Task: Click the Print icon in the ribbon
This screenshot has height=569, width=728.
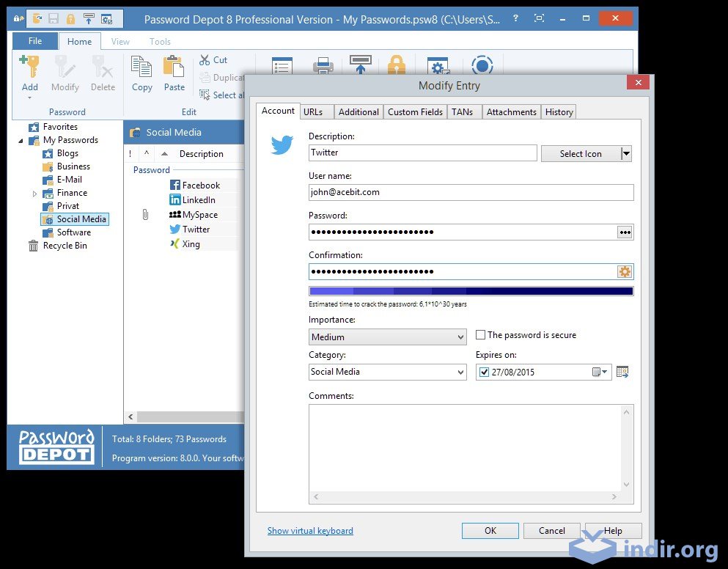Action: point(323,66)
